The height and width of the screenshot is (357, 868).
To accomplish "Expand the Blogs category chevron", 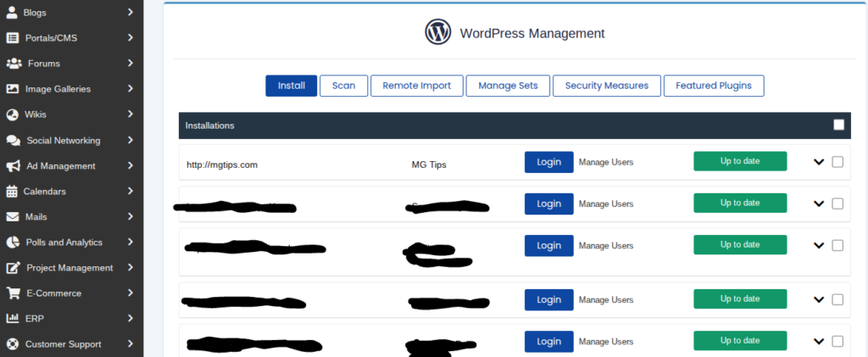I will tap(130, 12).
